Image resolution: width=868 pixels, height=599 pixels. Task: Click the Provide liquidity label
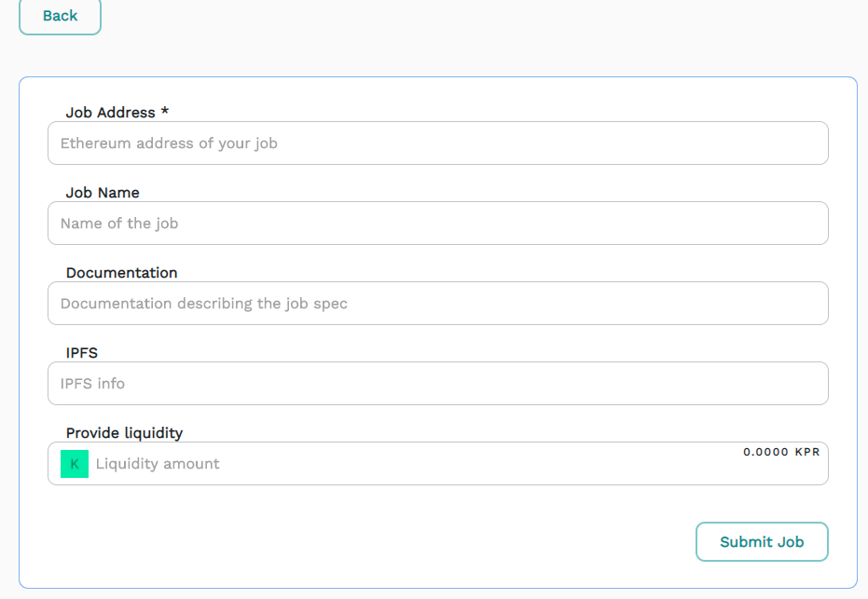pyautogui.click(x=124, y=433)
